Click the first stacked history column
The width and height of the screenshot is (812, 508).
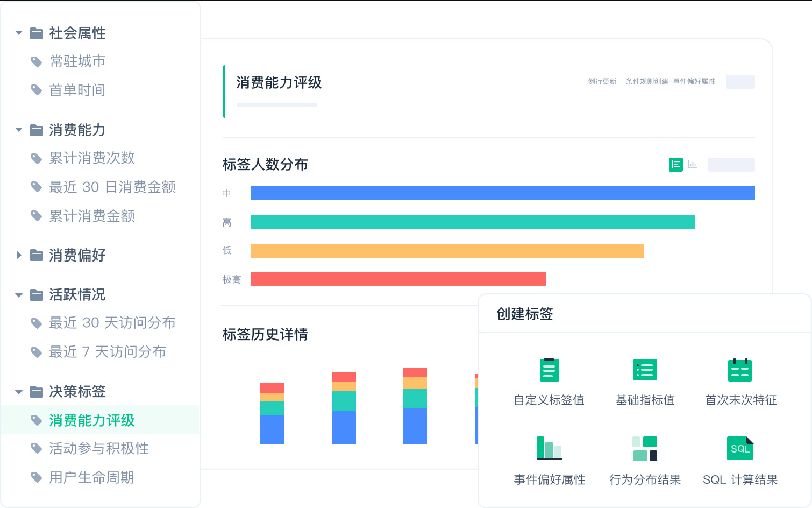click(x=272, y=413)
